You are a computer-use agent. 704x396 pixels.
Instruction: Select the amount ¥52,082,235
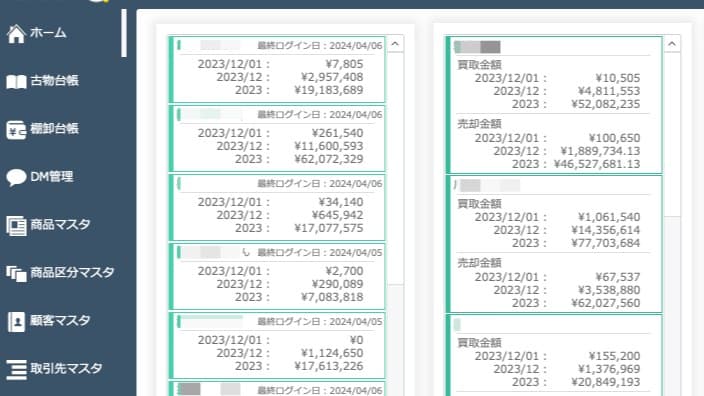606,104
